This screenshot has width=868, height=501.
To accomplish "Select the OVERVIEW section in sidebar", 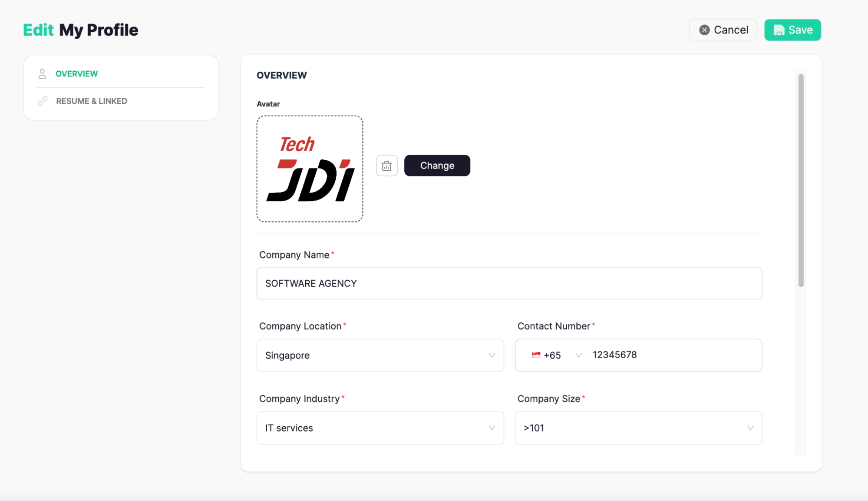I will [x=76, y=73].
